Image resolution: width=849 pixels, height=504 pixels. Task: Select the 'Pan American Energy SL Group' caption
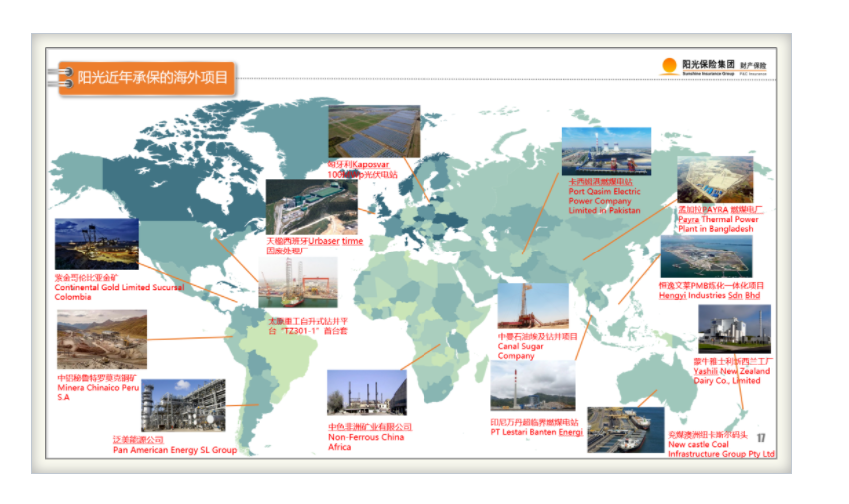coord(175,450)
